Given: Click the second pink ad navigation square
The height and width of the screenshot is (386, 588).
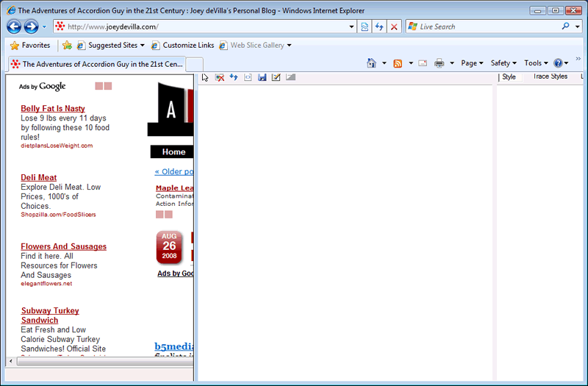Looking at the screenshot, I should click(108, 86).
